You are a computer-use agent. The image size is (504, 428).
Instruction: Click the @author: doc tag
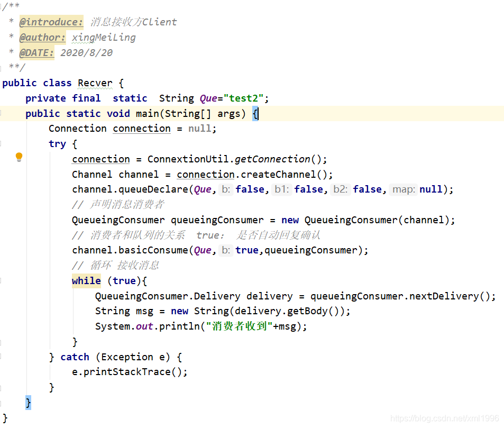point(42,38)
